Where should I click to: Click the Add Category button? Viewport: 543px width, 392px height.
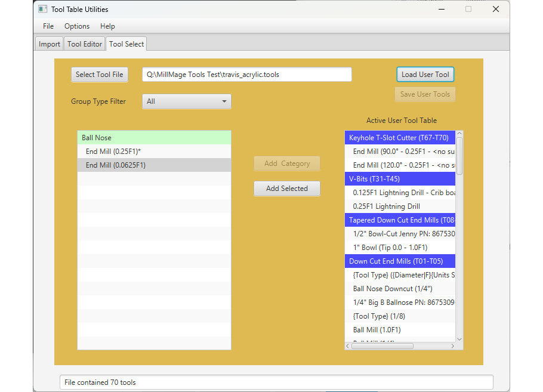(x=287, y=163)
